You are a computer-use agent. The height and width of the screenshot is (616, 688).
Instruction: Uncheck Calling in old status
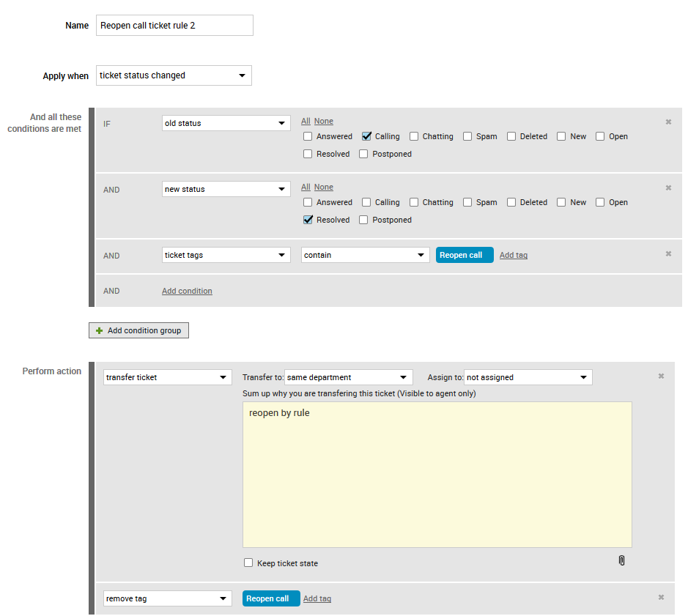pyautogui.click(x=367, y=136)
